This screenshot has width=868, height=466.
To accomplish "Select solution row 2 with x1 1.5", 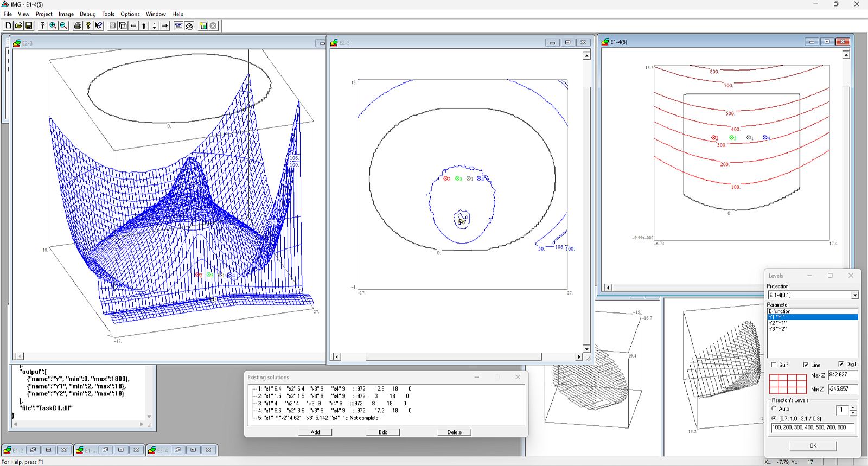I will pyautogui.click(x=333, y=396).
